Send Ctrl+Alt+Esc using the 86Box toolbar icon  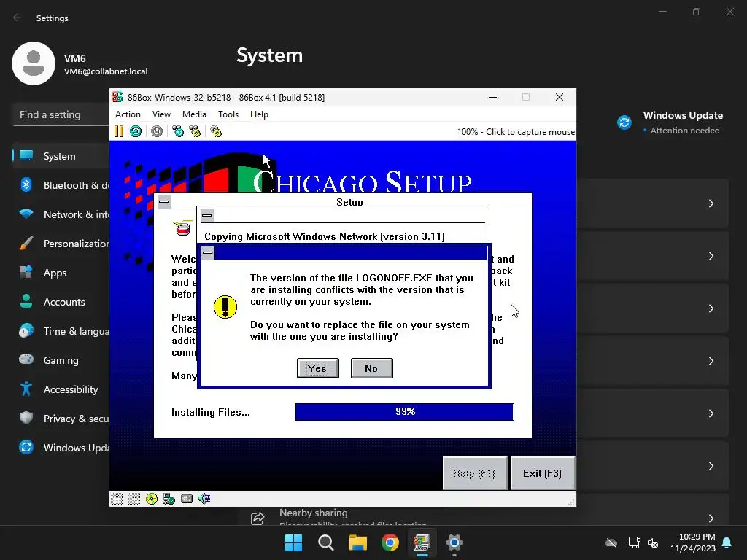195,131
